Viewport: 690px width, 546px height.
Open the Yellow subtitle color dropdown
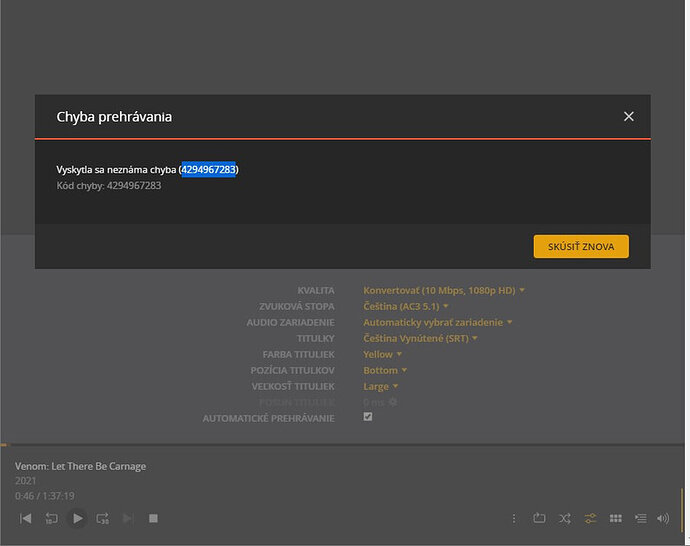tap(382, 354)
